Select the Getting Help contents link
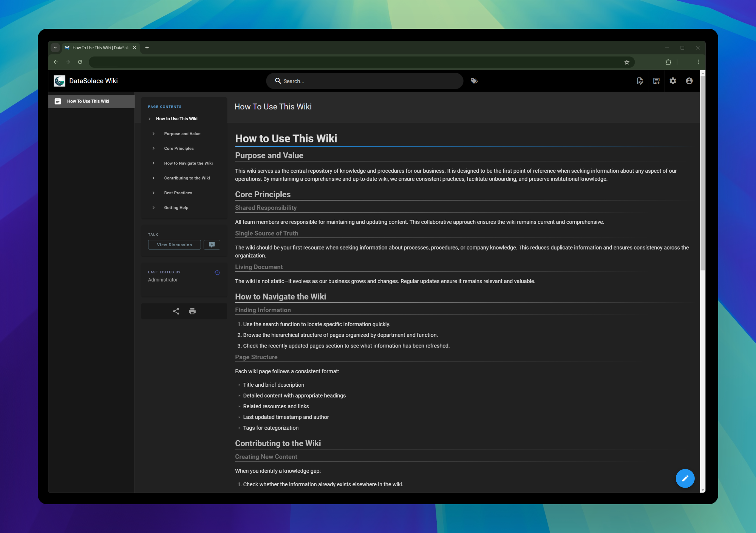The width and height of the screenshot is (756, 533). [176, 207]
